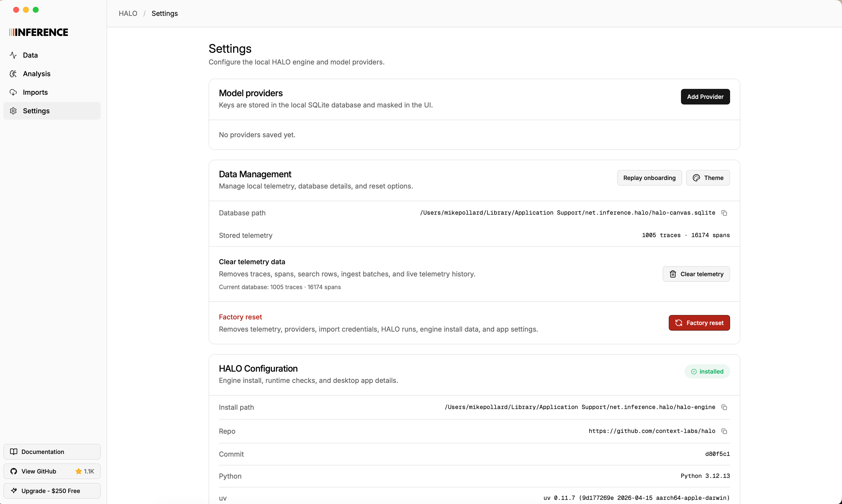Go to Imports in the sidebar

tap(52, 92)
